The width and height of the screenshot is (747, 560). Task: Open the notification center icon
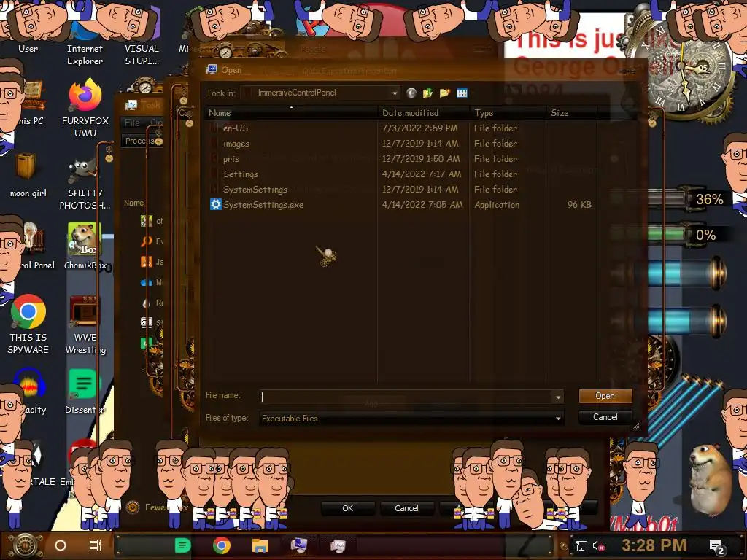pos(718,547)
